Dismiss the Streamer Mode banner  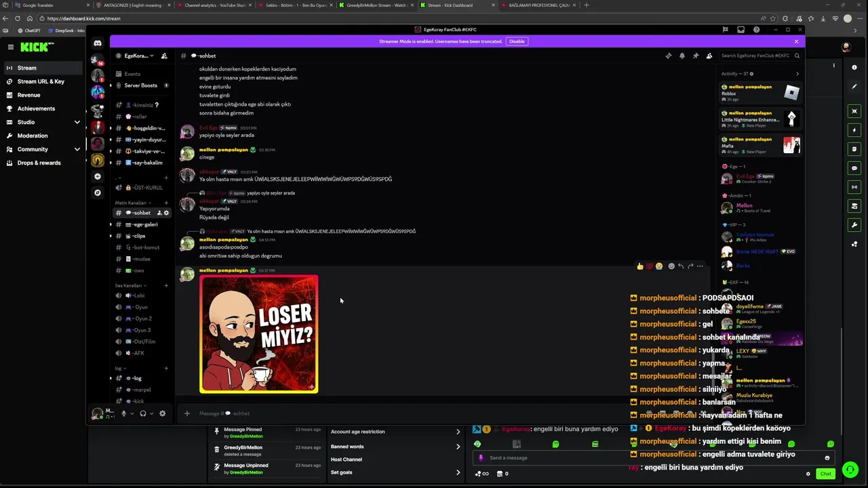click(x=796, y=41)
